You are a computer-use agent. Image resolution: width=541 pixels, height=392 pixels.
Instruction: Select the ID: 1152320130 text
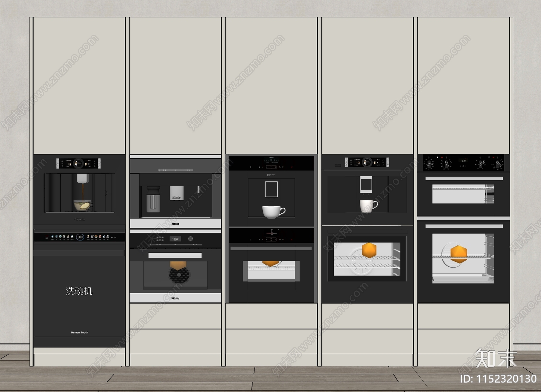tap(499, 378)
